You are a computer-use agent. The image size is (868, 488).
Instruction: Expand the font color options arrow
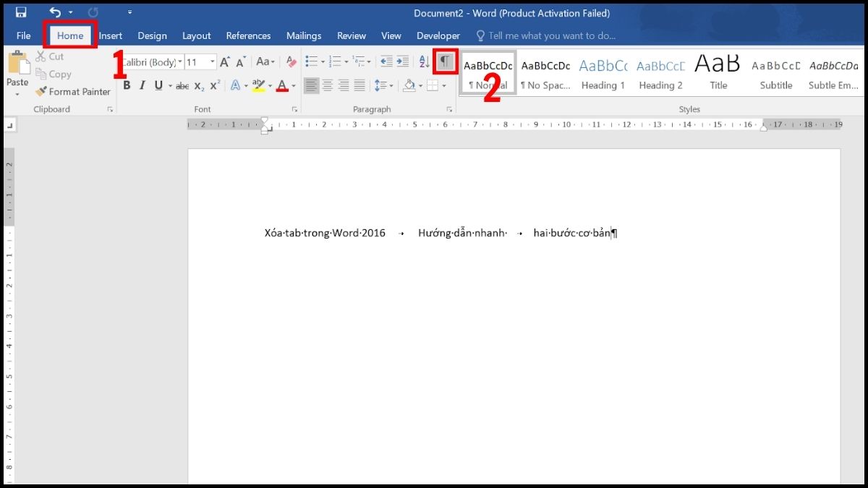292,85
